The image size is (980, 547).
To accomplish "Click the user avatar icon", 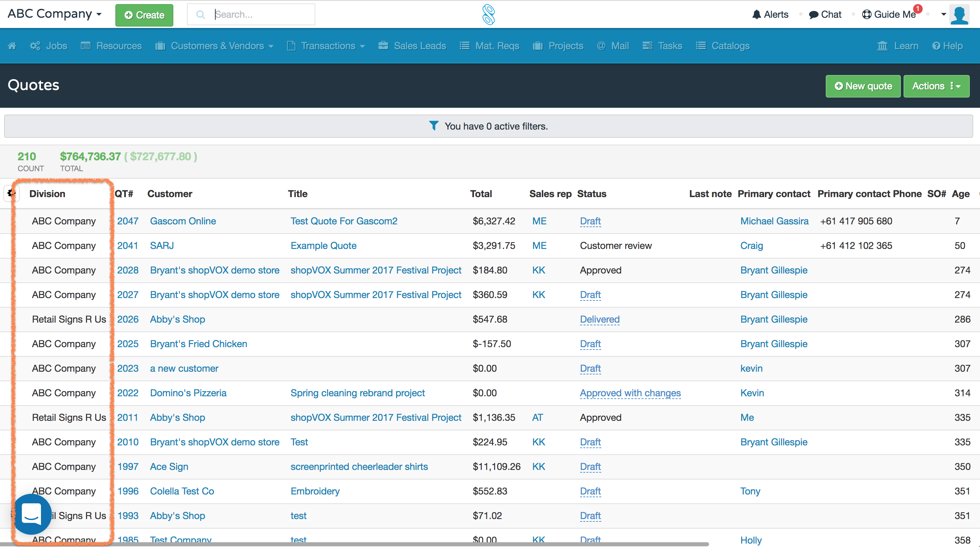I will (x=960, y=14).
